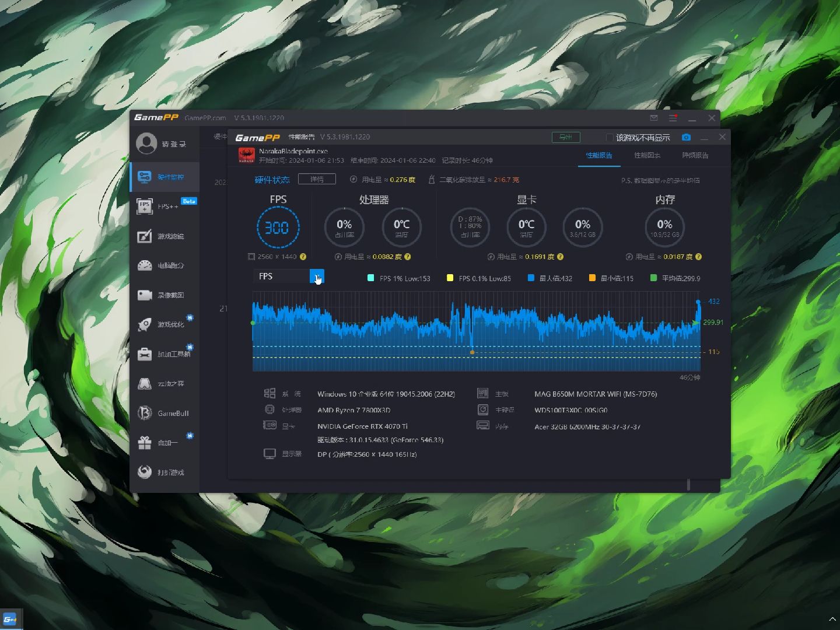Viewport: 840px width, 630px height.
Task: Click the Windows 10 system version text
Action: tap(386, 394)
